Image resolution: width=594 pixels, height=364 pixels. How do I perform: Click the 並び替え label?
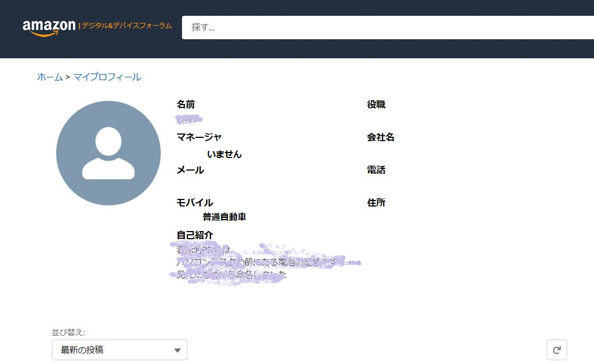[x=69, y=332]
